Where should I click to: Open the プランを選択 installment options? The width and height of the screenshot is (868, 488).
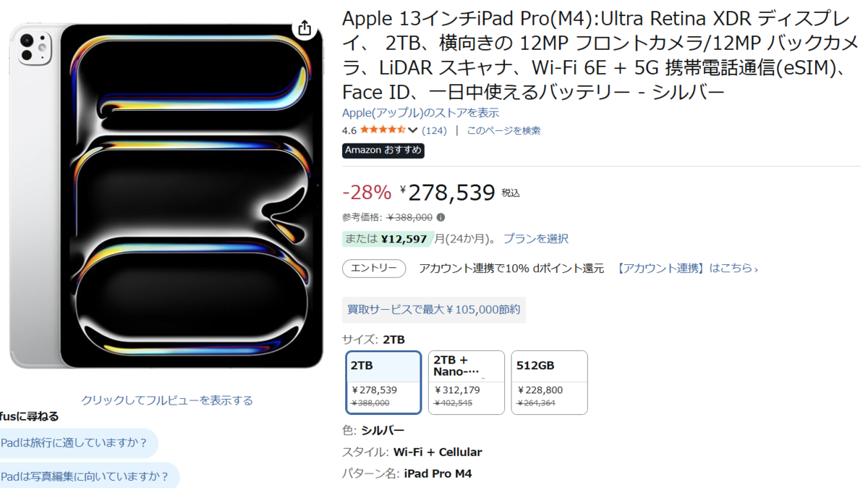pyautogui.click(x=535, y=239)
